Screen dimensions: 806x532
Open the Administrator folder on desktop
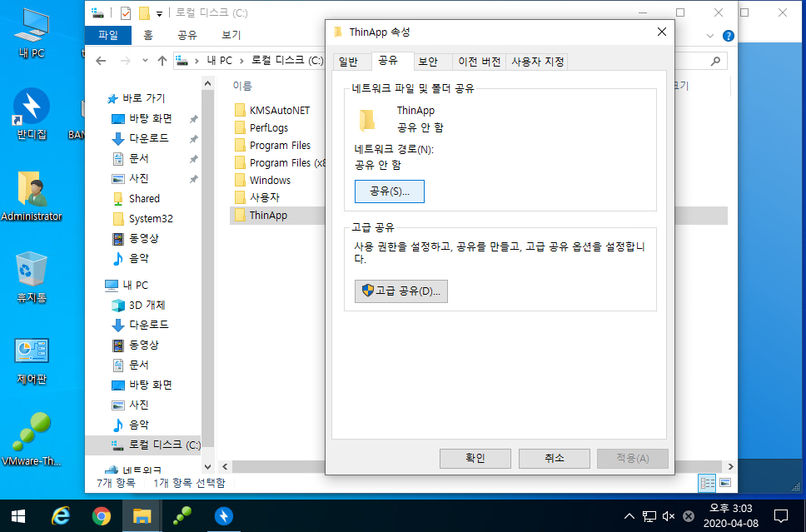coord(32,196)
